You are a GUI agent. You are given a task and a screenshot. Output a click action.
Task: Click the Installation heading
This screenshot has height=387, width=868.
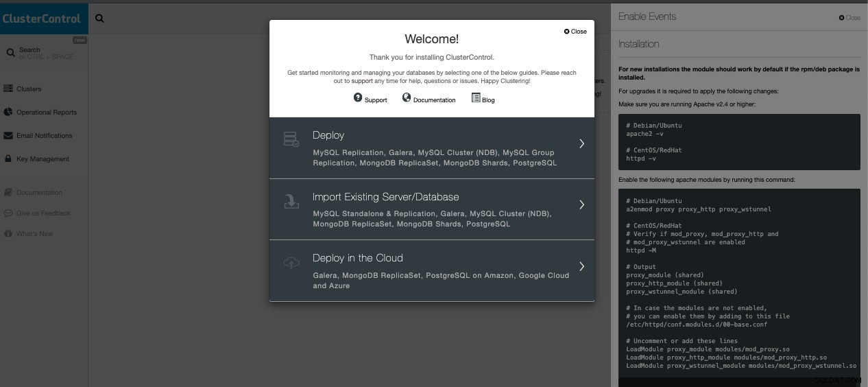pos(638,44)
